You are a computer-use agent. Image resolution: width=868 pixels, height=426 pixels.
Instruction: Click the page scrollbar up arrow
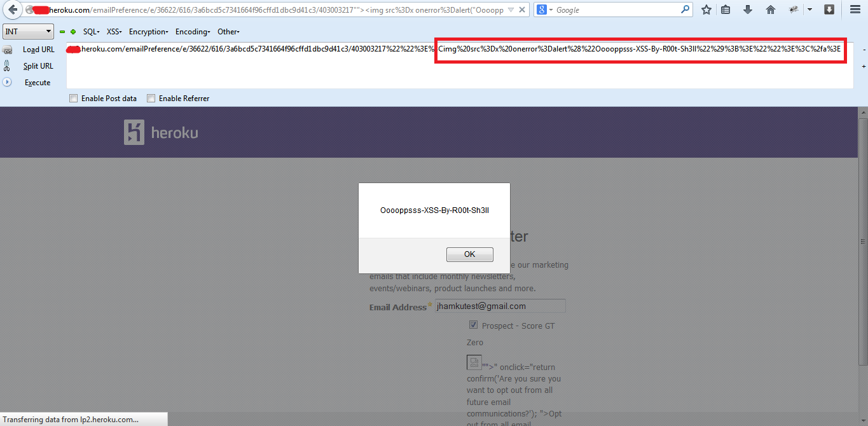click(863, 112)
